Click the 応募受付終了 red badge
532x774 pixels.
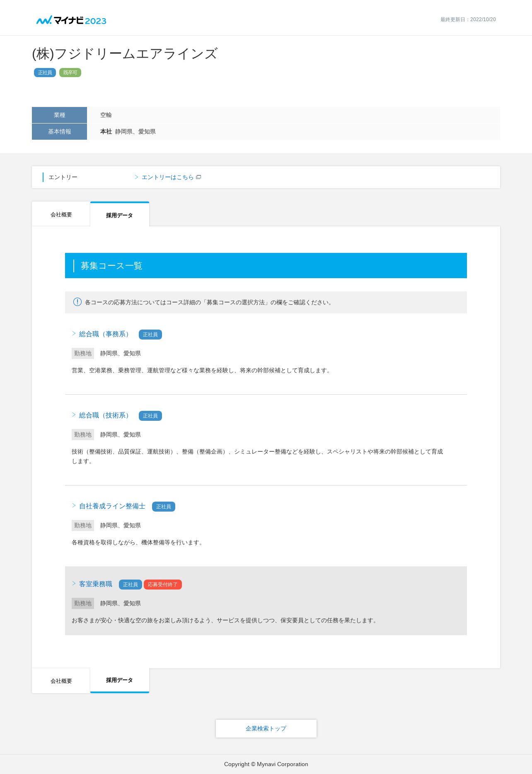(163, 585)
